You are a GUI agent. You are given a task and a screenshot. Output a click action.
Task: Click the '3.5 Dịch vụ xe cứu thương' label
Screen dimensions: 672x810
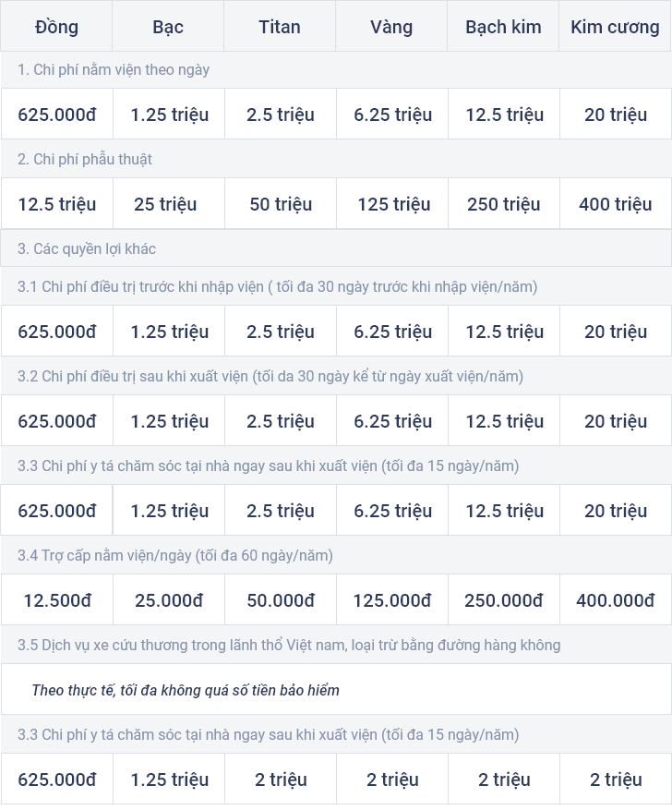click(289, 645)
